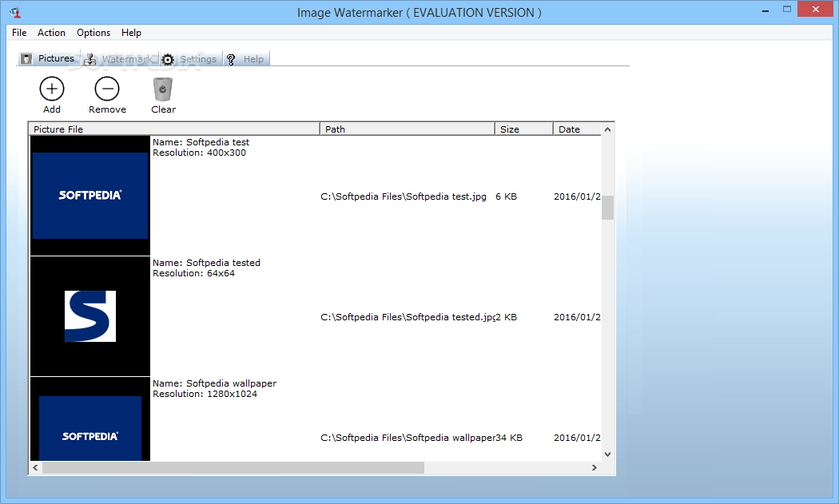Click path ending 'Softpedia tested.jpg'
The width and height of the screenshot is (839, 504).
tap(408, 317)
